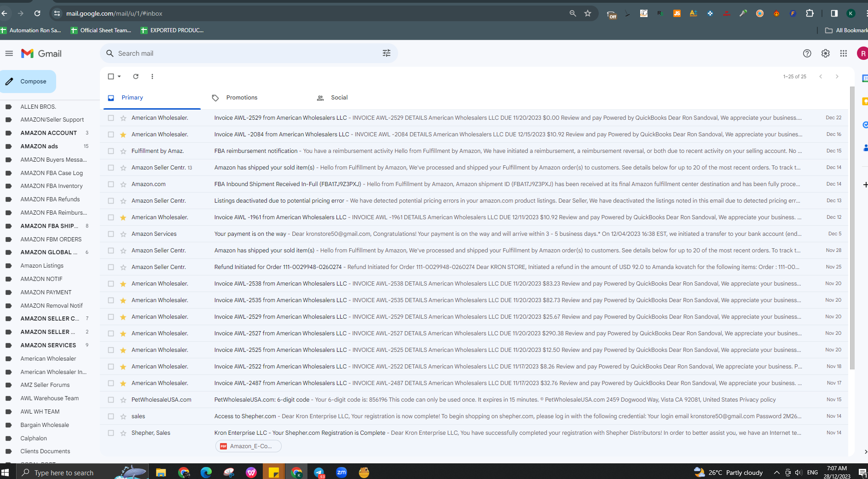Show search options filter icon
The height and width of the screenshot is (479, 868).
coord(387,53)
